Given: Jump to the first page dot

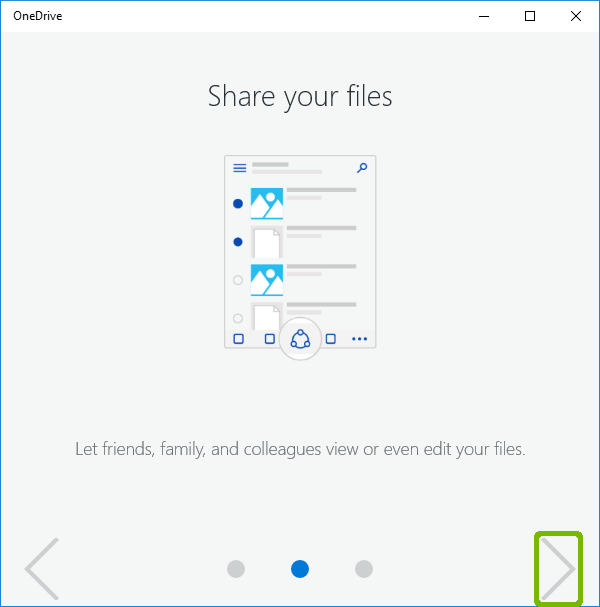Looking at the screenshot, I should tap(236, 569).
